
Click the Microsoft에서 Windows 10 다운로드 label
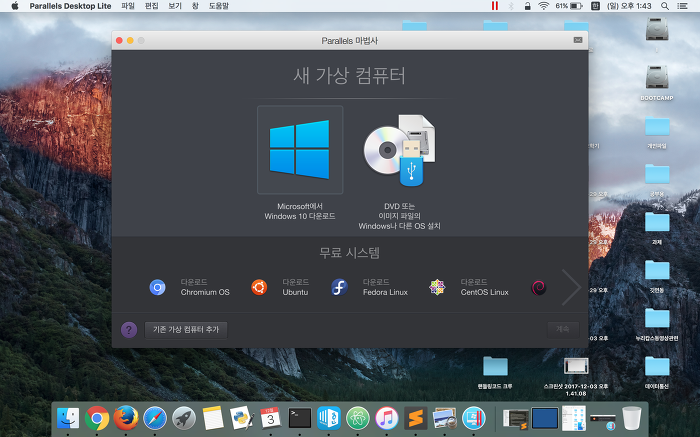click(x=300, y=211)
